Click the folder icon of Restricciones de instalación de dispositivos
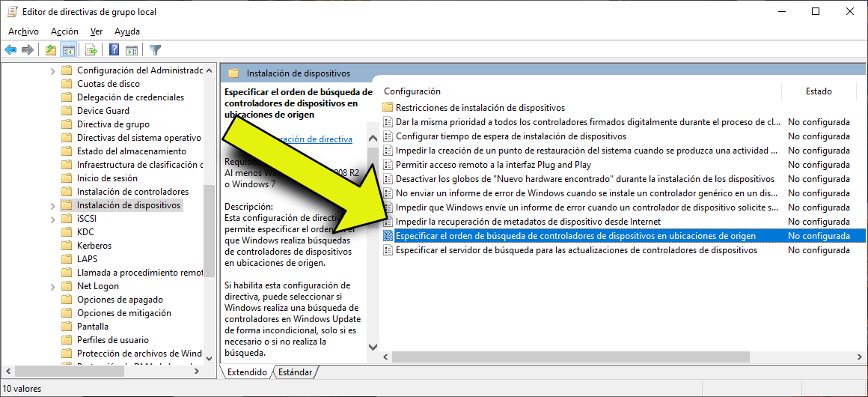 388,108
